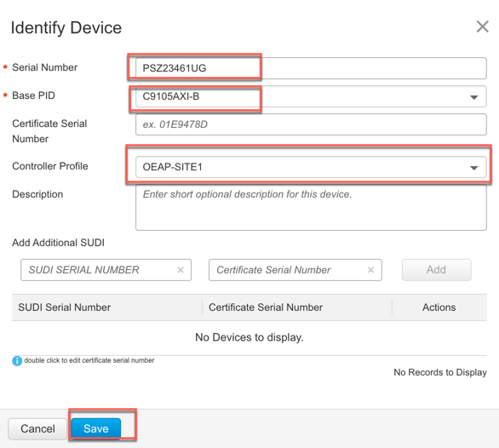This screenshot has height=448, width=499.
Task: Expand the Base PID dropdown arrow
Action: 473,97
